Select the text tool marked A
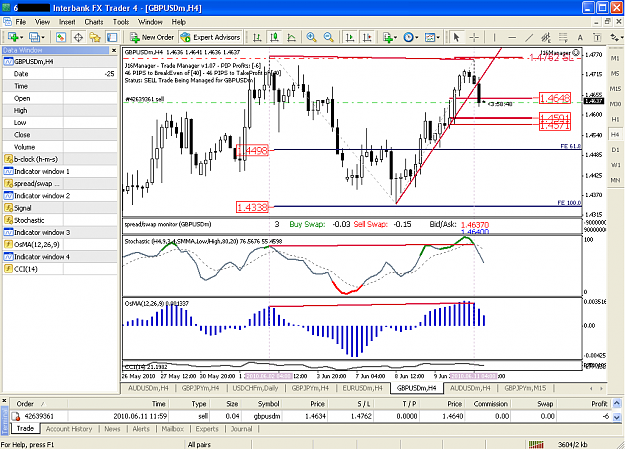 (580, 37)
